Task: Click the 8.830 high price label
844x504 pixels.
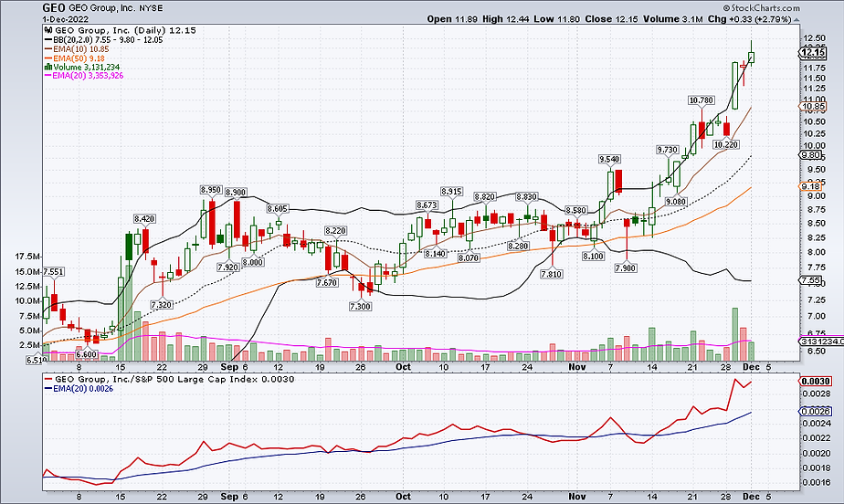Action: click(x=526, y=197)
